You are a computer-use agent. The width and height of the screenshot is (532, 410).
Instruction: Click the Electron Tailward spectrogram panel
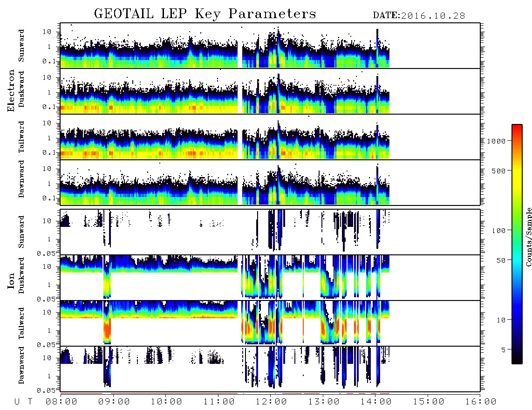[x=270, y=137]
